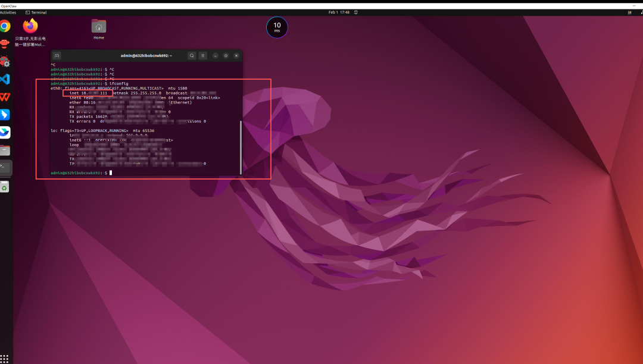This screenshot has height=364, width=643.
Task: Open the terminal hamburger menu
Action: click(202, 55)
